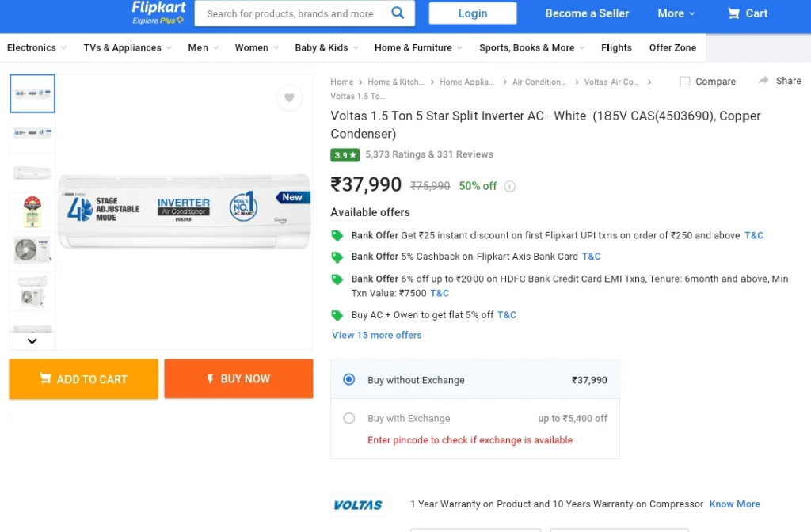Select Buy with Exchange option
This screenshot has width=811, height=532.
[349, 418]
